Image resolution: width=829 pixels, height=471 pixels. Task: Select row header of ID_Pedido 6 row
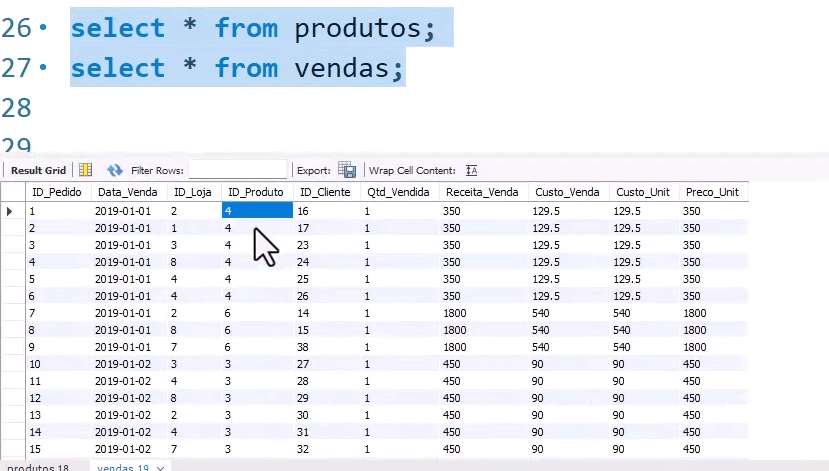coord(13,296)
